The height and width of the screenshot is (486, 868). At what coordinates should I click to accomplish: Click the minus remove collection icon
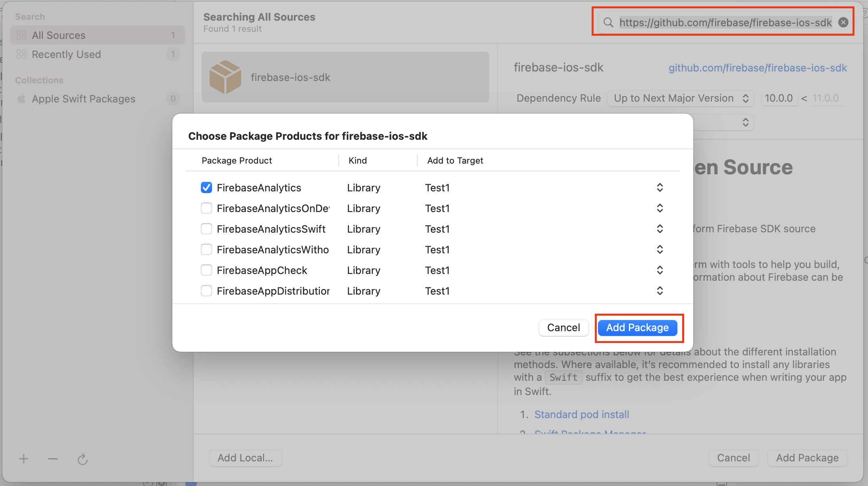[53, 459]
